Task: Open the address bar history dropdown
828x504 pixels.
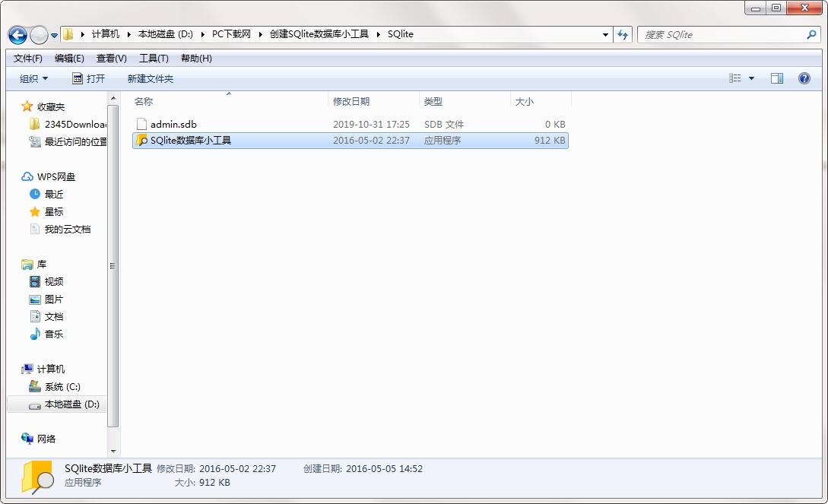Action: [x=605, y=35]
